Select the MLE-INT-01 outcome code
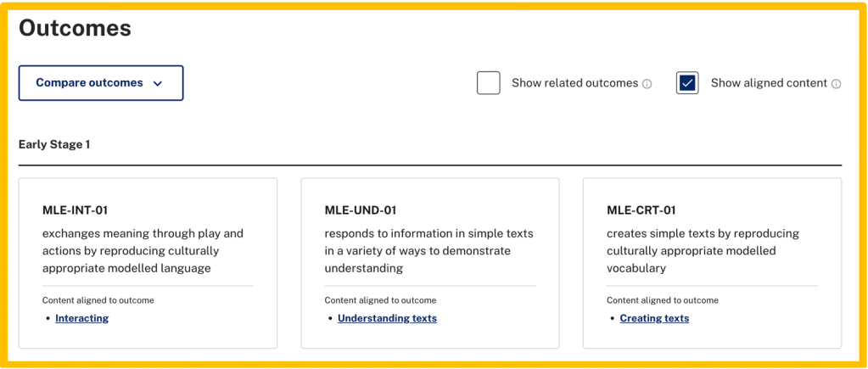The height and width of the screenshot is (369, 868). pos(75,210)
